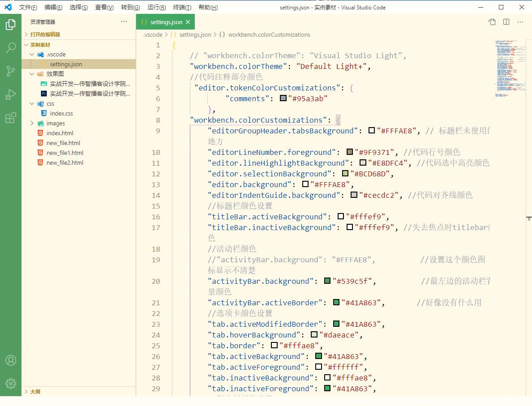This screenshot has width=532, height=406.
Task: Click the Open Changes icon in editor toolbar
Action: click(492, 22)
